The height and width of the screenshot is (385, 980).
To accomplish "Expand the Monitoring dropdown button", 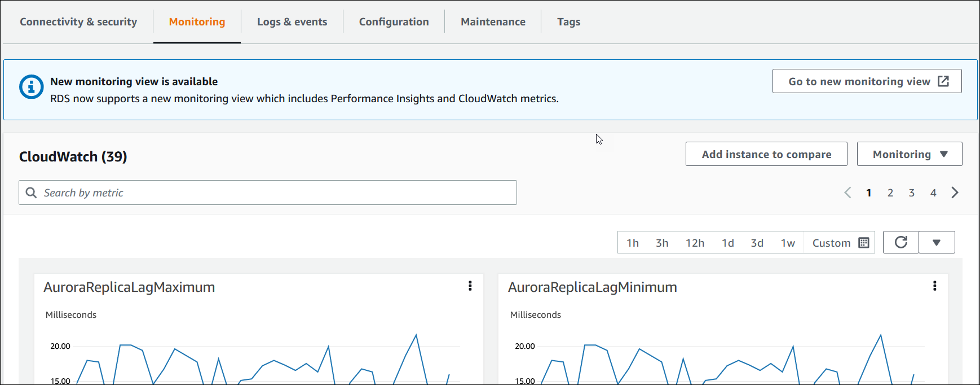I will [909, 154].
